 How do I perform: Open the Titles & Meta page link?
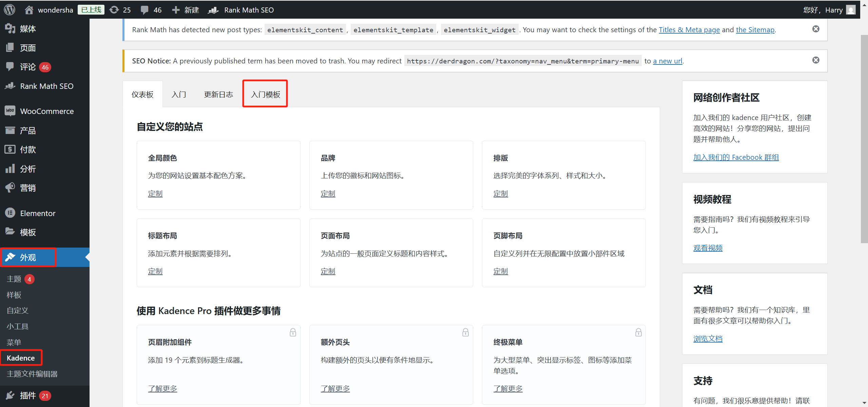689,30
